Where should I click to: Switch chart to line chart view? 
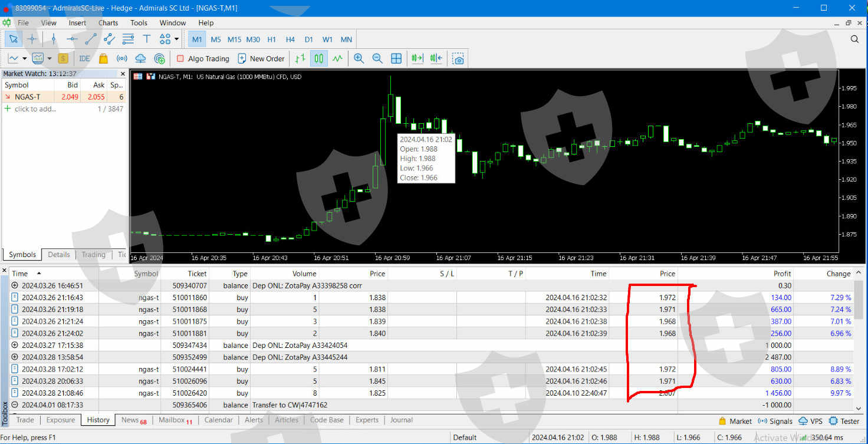pyautogui.click(x=337, y=58)
